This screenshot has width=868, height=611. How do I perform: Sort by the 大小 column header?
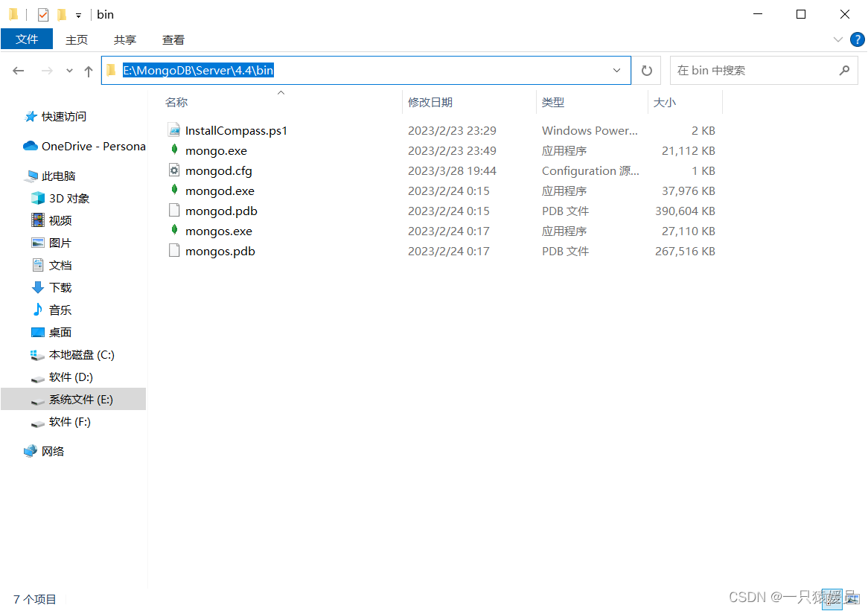[x=685, y=102]
